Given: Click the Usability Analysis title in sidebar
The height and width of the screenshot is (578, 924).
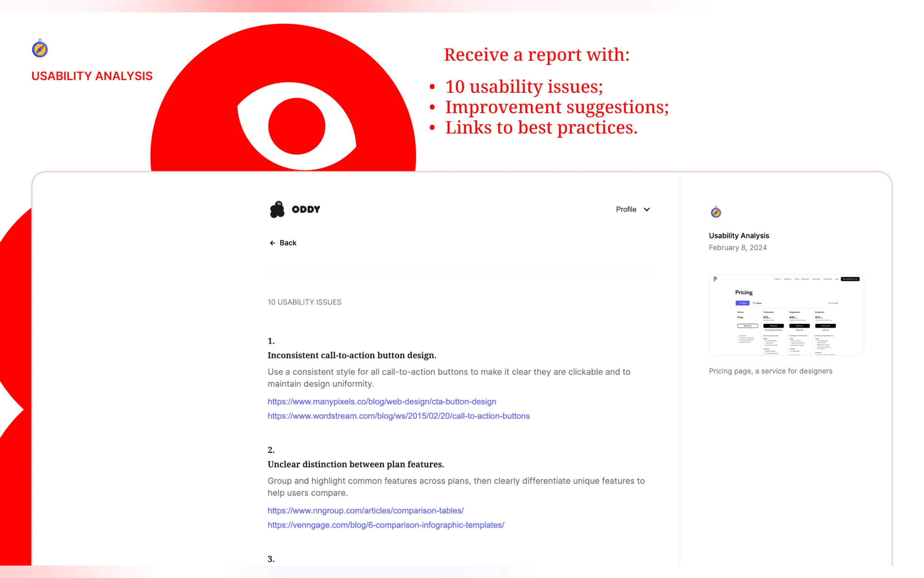Looking at the screenshot, I should 739,236.
